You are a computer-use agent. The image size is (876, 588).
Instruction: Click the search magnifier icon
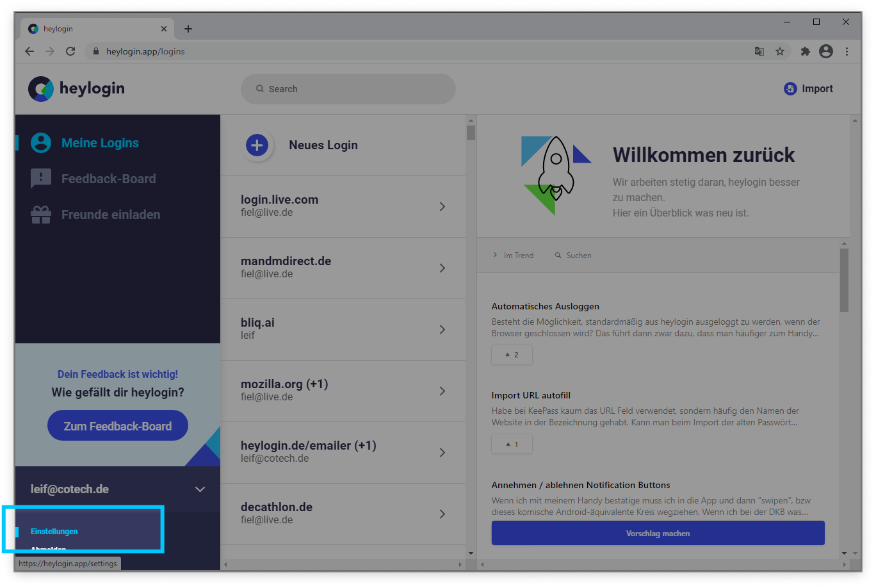tap(260, 89)
